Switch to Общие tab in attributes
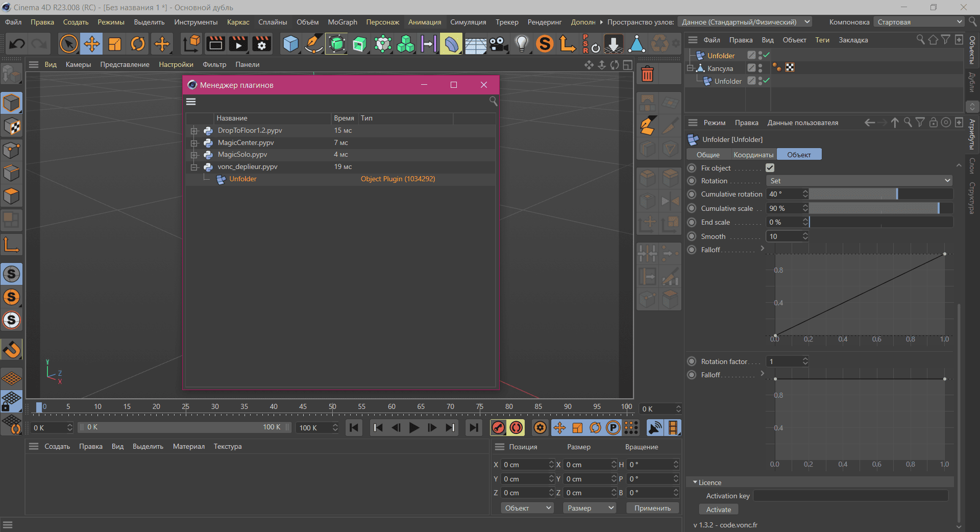Screen dimensions: 980x532 pos(708,155)
